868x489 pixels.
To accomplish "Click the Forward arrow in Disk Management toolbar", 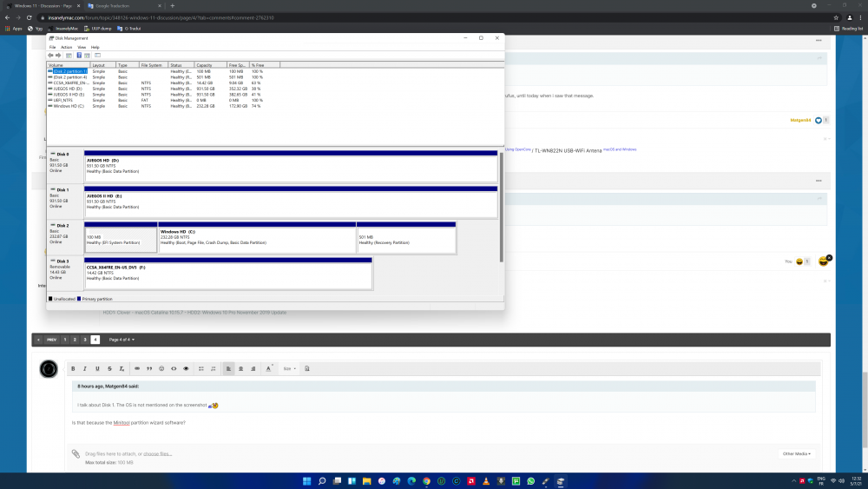I will pos(58,56).
